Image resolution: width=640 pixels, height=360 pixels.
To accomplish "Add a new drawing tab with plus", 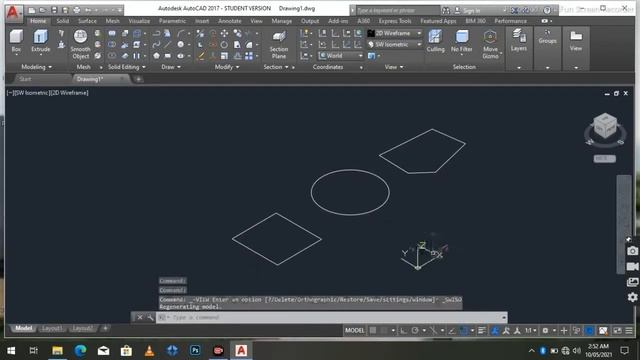I will [138, 79].
